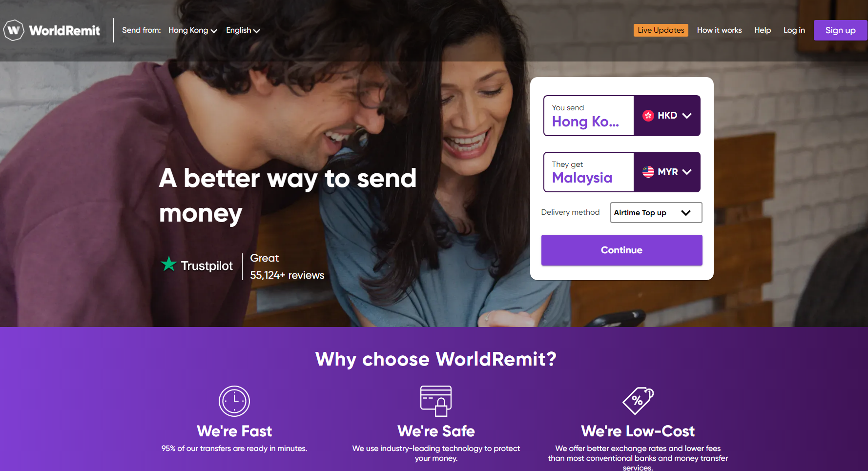The image size is (868, 471).
Task: Open the MYR currency dropdown
Action: (x=667, y=172)
